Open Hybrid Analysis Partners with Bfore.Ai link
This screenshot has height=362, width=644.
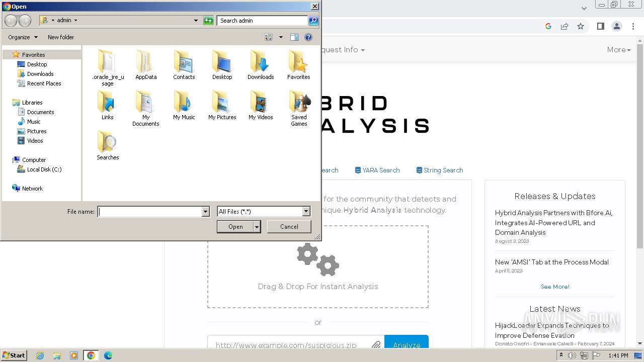tap(554, 223)
